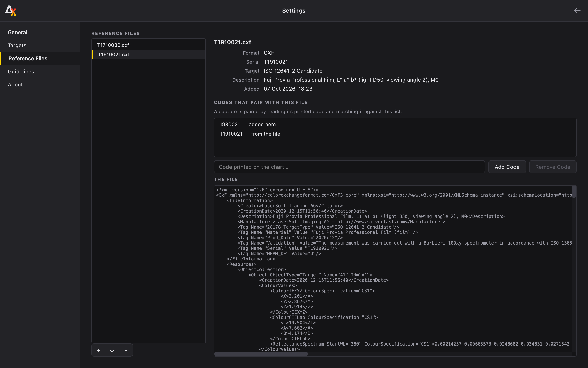
Task: Focus the 'Code printed on the chart' field
Action: [349, 167]
